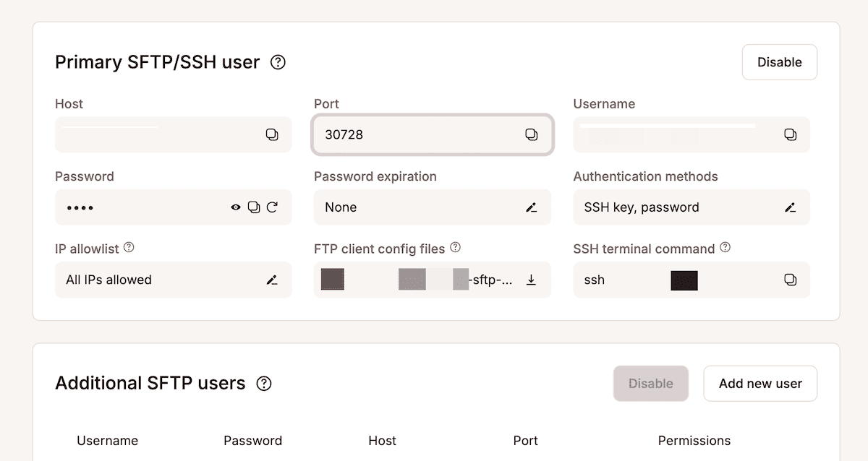868x461 pixels.
Task: Copy the Host value
Action: pos(273,134)
